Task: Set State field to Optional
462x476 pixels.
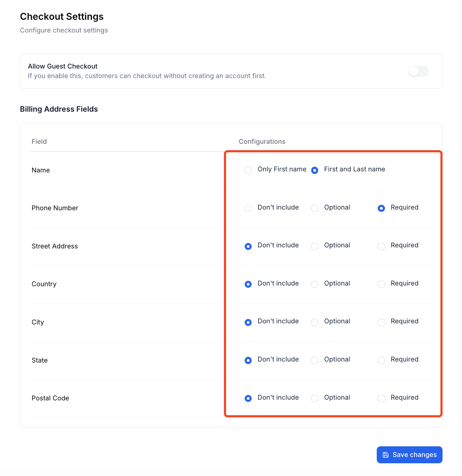Action: point(314,360)
